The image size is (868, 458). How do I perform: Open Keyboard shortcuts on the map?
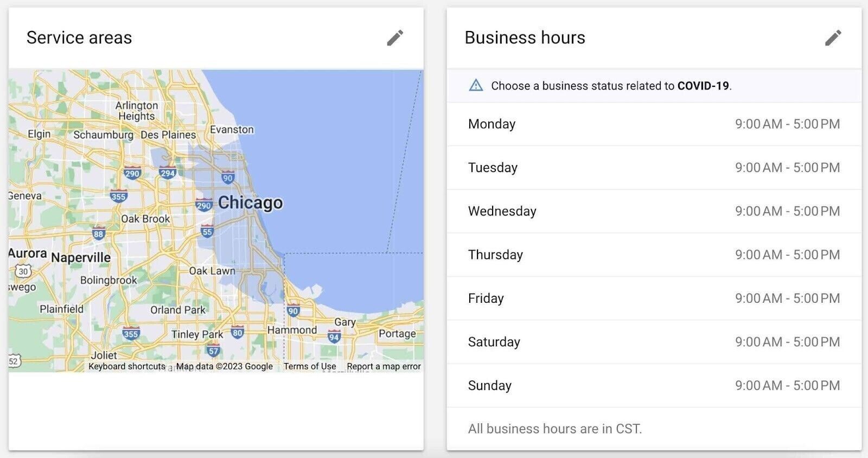click(x=127, y=366)
